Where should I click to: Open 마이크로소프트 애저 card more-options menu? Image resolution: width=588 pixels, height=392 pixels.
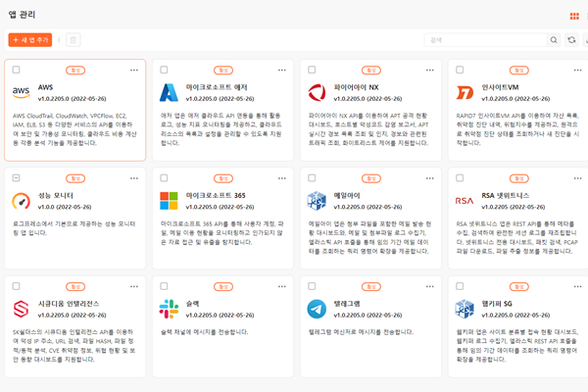282,71
